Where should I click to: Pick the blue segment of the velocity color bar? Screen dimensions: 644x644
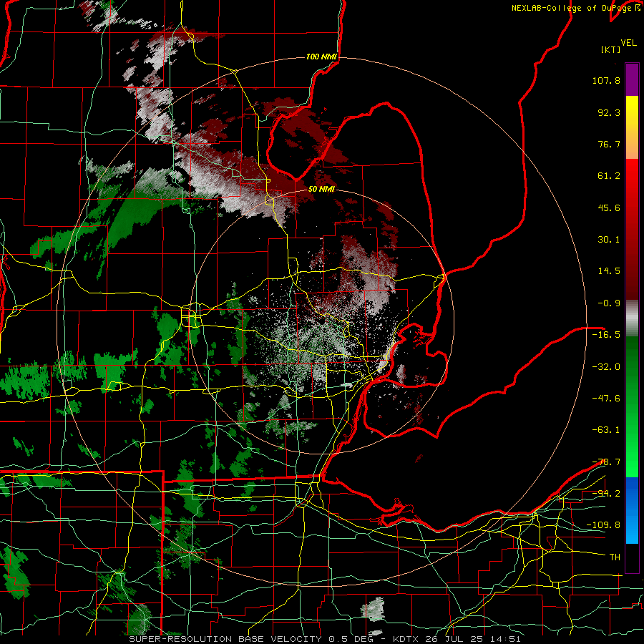point(632,510)
